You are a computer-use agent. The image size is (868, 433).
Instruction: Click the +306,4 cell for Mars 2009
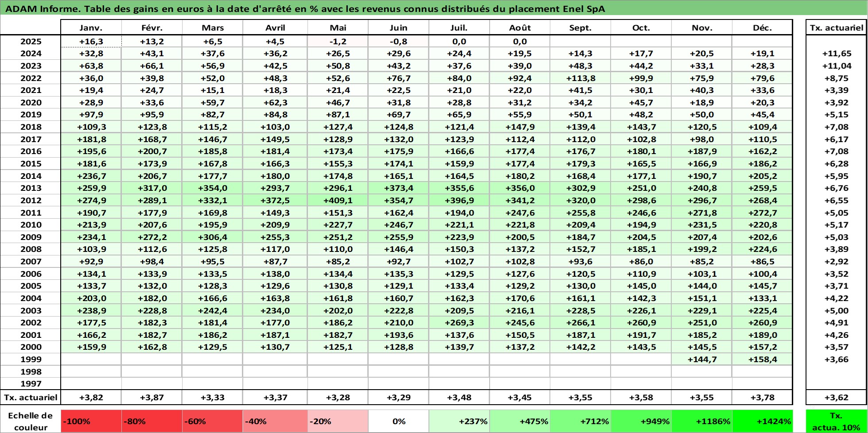pos(212,237)
